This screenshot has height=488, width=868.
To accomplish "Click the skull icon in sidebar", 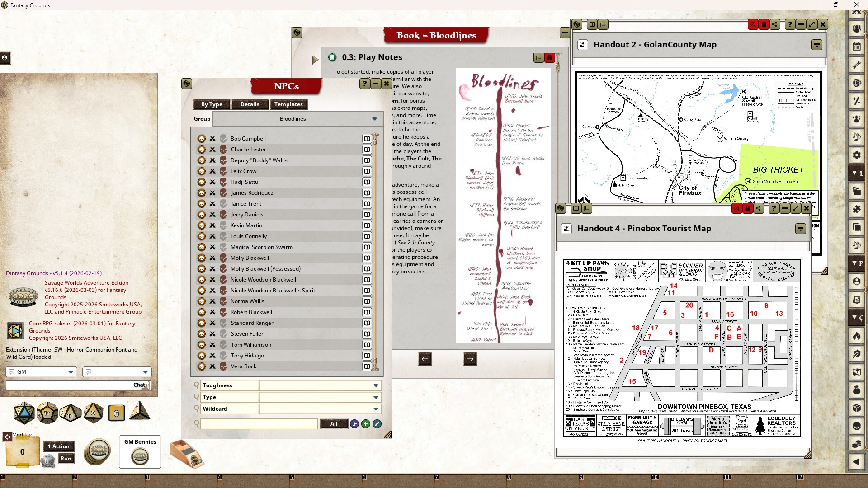I will click(857, 426).
